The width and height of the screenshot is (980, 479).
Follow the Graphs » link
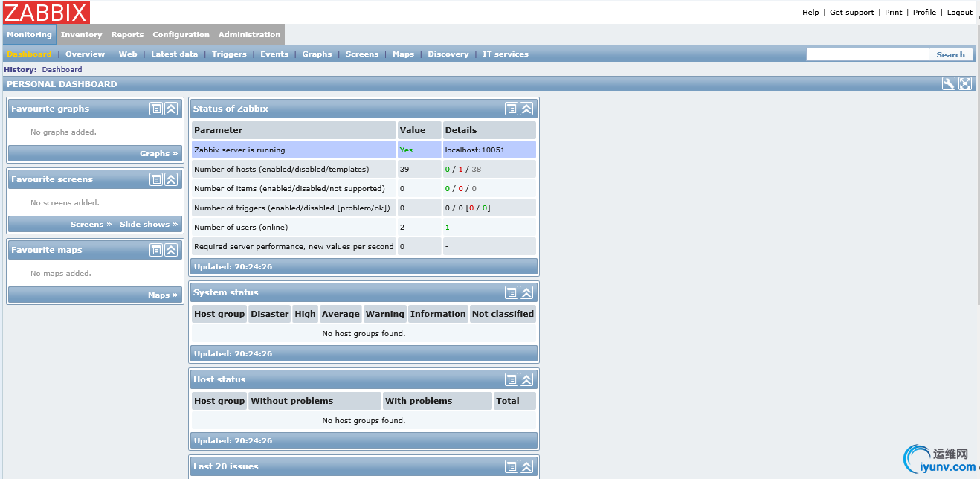pyautogui.click(x=159, y=153)
